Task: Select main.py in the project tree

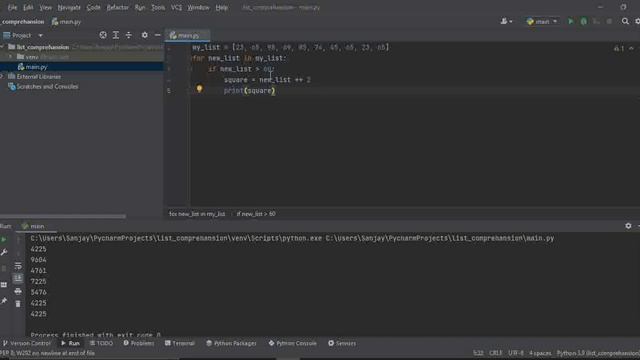Action: tap(36, 67)
